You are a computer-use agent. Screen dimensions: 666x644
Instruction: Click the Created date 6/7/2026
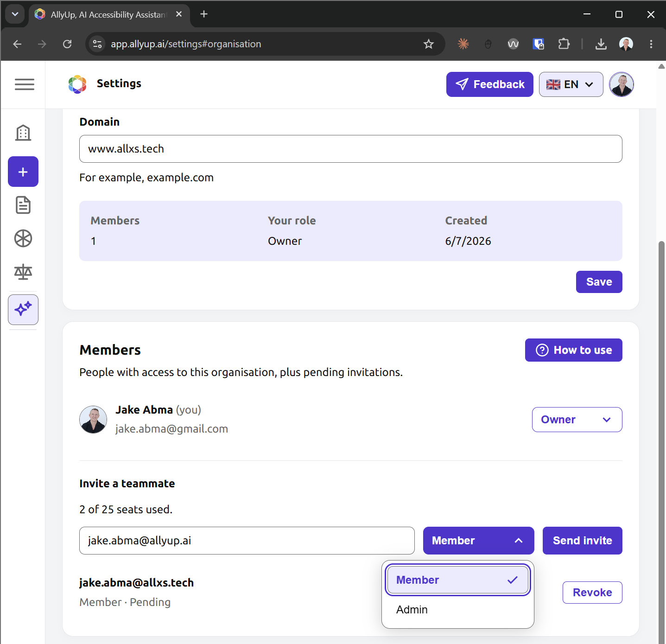[468, 241]
